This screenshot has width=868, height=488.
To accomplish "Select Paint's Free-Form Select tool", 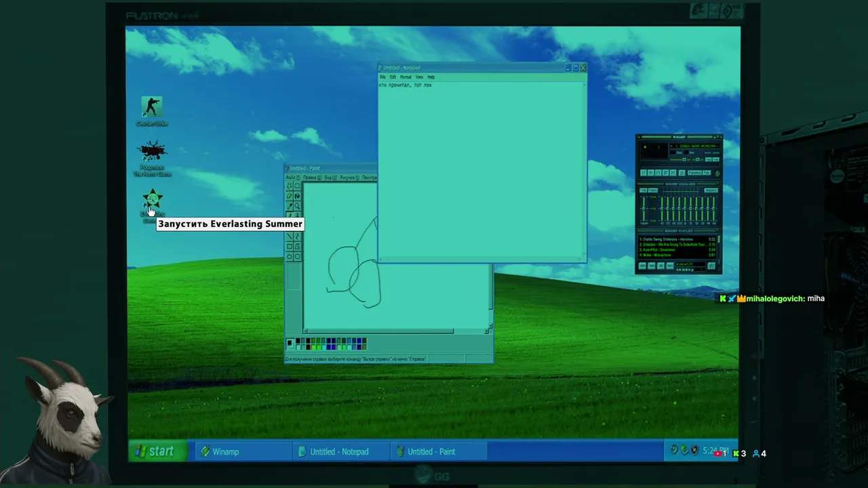I will tap(290, 186).
